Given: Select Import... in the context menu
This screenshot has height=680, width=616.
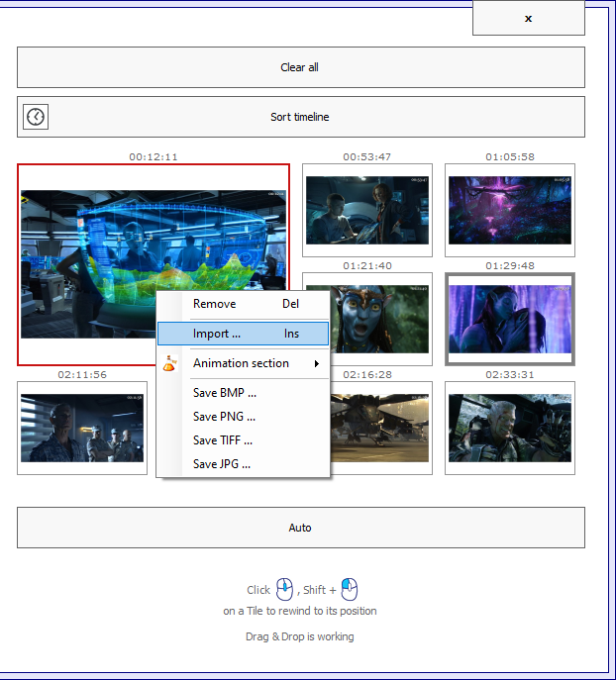Looking at the screenshot, I should tap(243, 334).
